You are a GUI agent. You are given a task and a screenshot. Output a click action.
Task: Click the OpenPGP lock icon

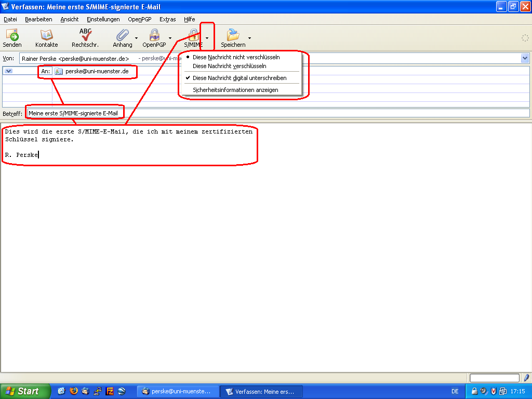(154, 35)
